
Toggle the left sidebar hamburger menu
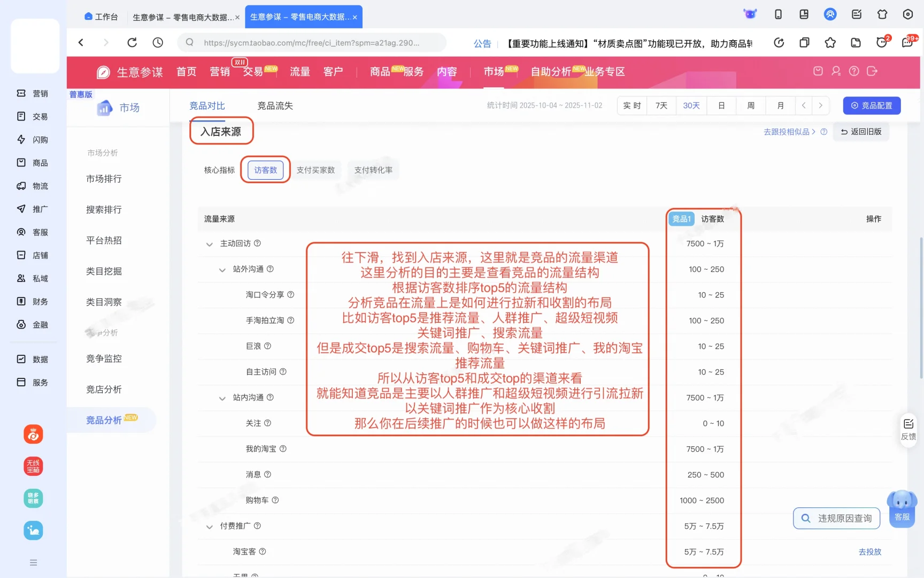[x=33, y=562]
